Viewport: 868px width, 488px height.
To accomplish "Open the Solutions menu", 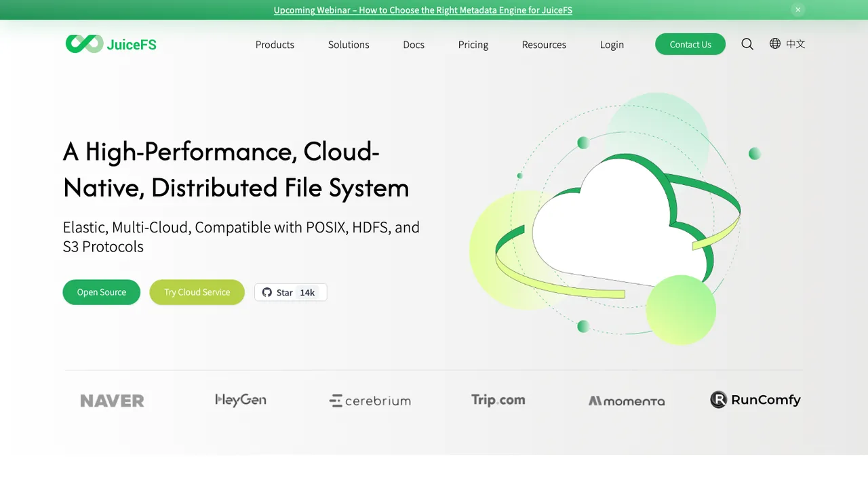I will pyautogui.click(x=349, y=45).
